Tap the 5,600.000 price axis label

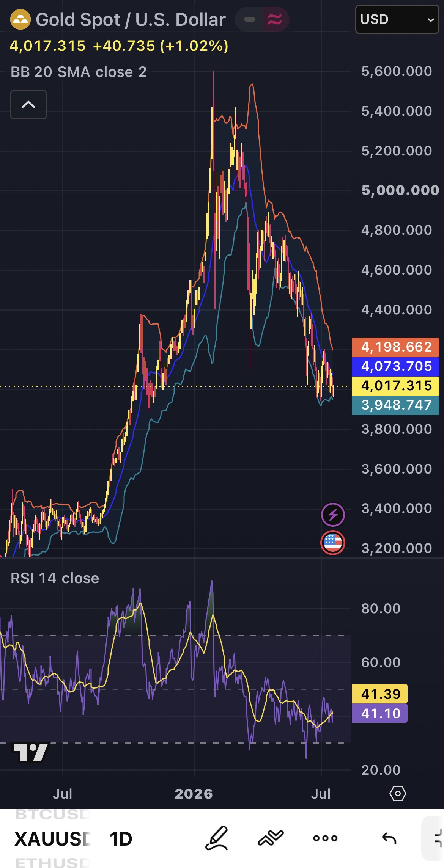point(397,71)
